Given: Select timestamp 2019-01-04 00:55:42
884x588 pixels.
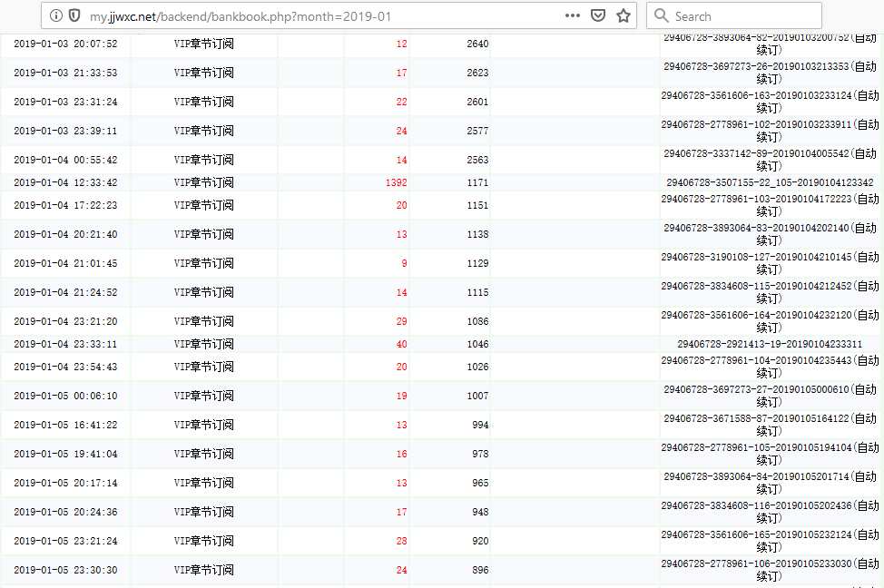Looking at the screenshot, I should (x=65, y=160).
